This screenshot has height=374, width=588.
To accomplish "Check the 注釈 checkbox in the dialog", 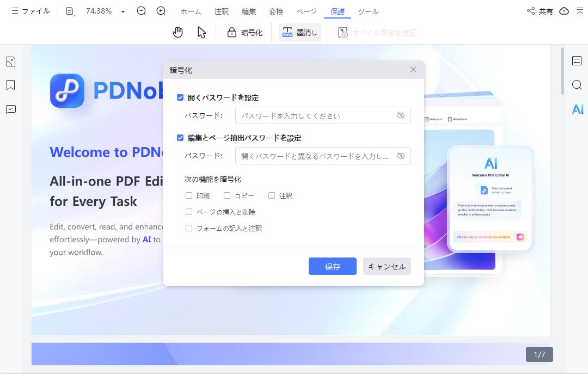I will tap(272, 195).
